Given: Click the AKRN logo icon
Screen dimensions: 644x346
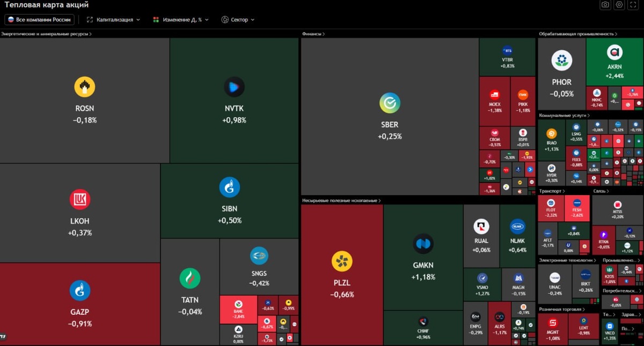Looking at the screenshot, I should coord(614,53).
